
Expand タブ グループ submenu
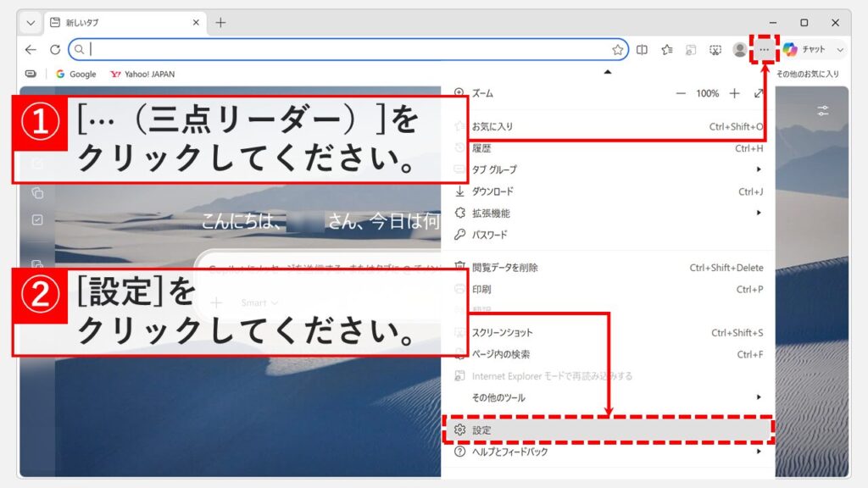pos(609,169)
